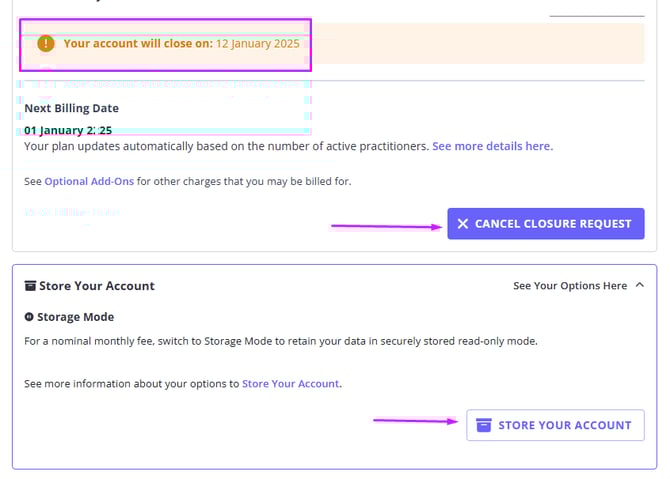Click the 01 January billing date value

pyautogui.click(x=68, y=130)
